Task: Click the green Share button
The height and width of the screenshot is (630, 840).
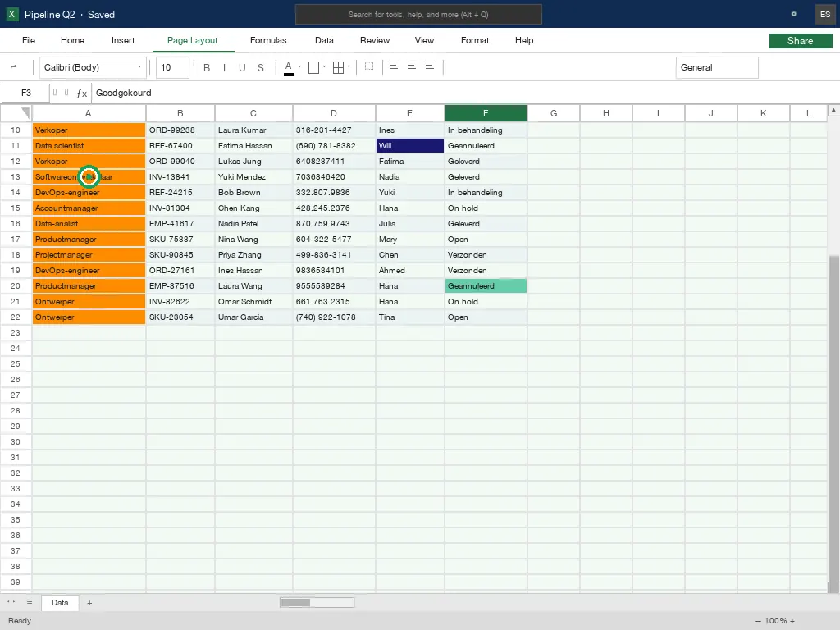Action: click(801, 41)
